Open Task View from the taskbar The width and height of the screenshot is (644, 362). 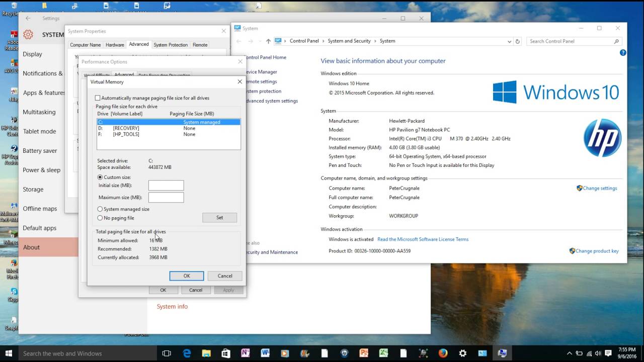[167, 353]
